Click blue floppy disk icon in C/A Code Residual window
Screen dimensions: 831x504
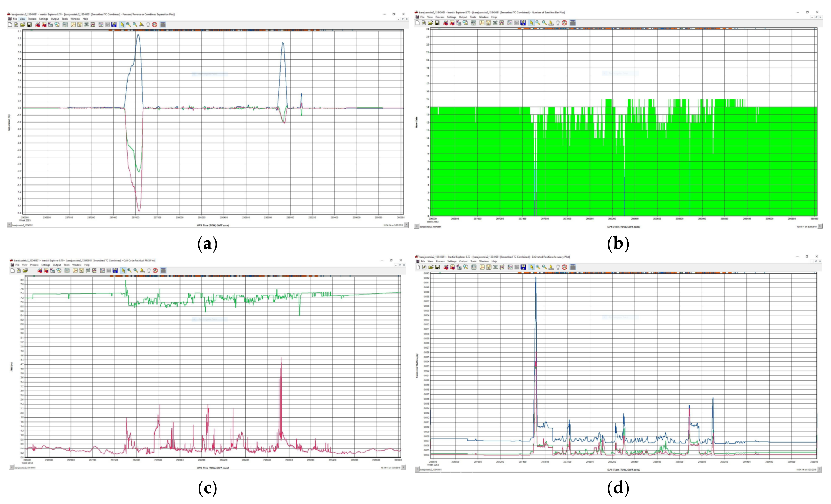115,271
